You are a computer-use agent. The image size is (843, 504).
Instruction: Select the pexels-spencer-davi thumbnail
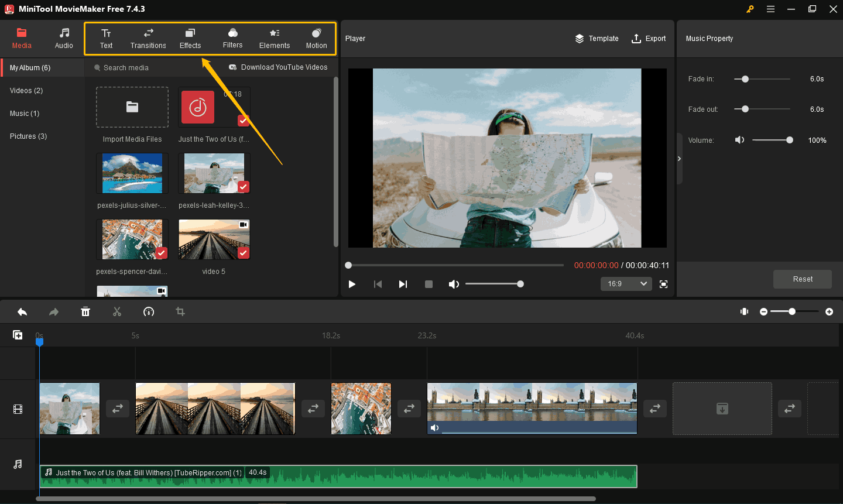(132, 239)
